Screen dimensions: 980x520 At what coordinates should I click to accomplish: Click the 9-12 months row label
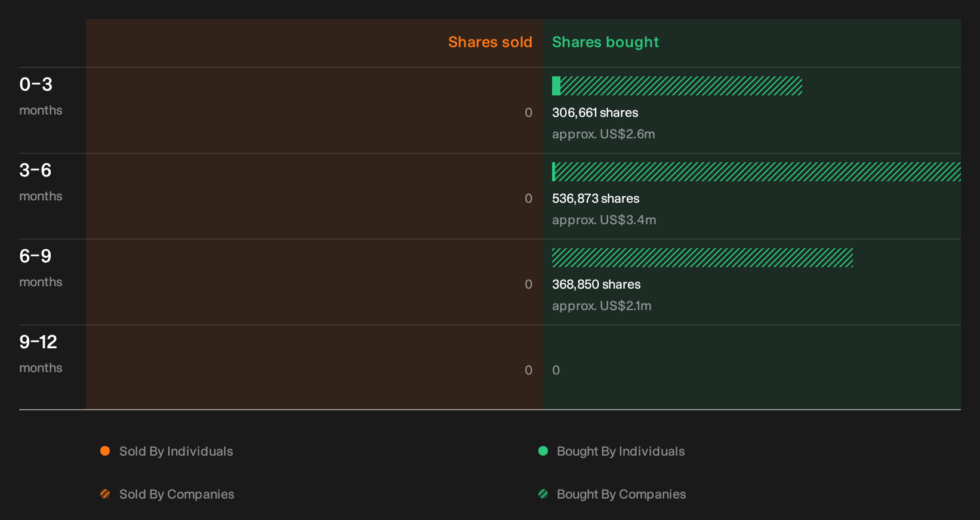tap(41, 353)
